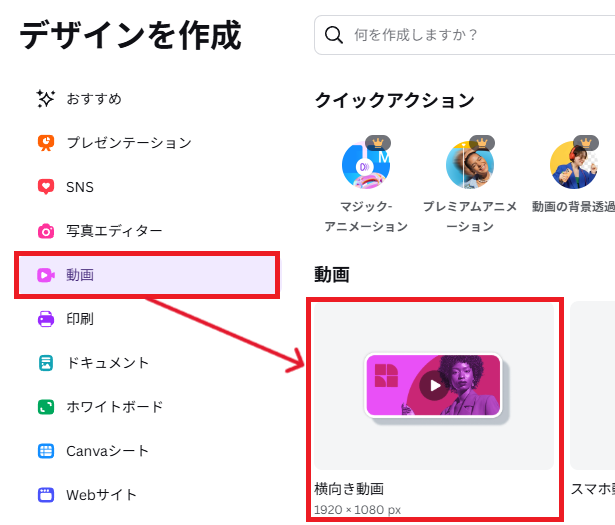
Task: Focus the 何を作成しますか search field
Action: coord(465,35)
